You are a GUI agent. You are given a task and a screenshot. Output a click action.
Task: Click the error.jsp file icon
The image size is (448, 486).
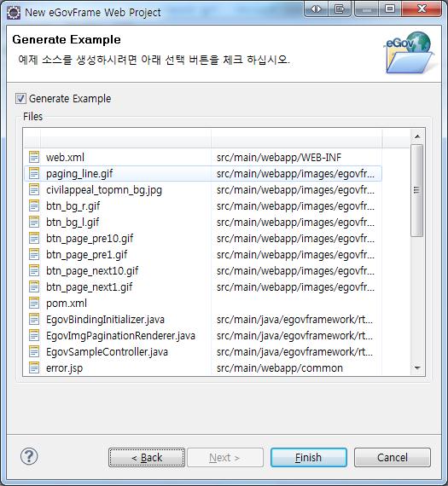pyautogui.click(x=34, y=367)
